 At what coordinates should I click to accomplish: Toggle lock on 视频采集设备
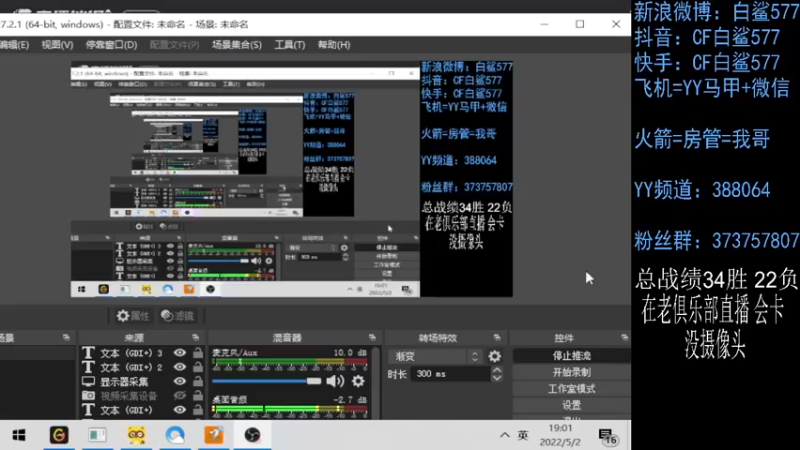click(x=197, y=395)
